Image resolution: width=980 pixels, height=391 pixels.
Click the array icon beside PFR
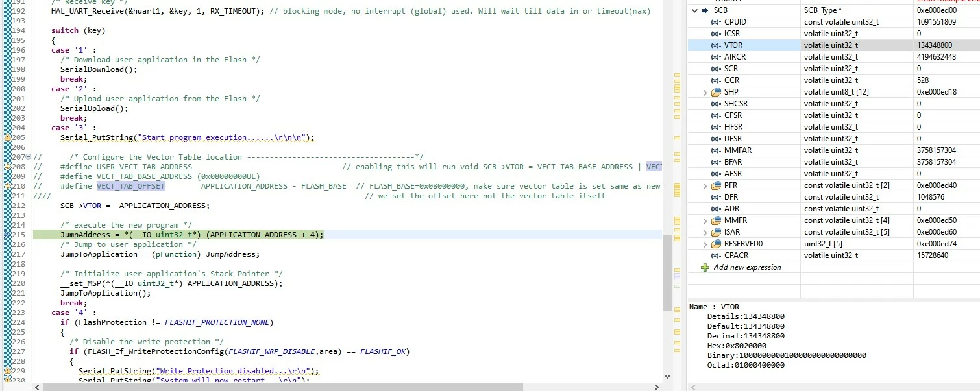(716, 185)
